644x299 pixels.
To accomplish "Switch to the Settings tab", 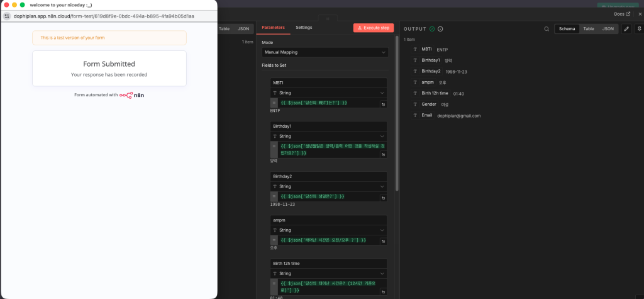I will pos(304,28).
